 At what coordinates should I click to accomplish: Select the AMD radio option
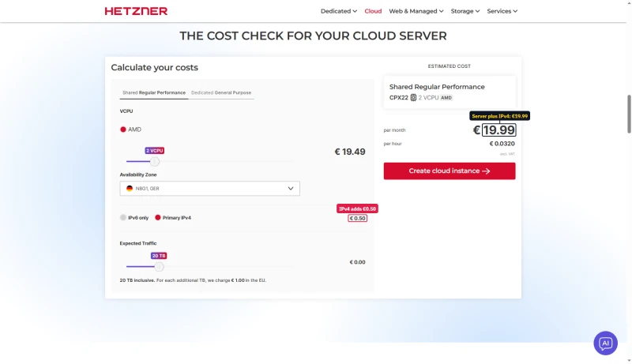[123, 129]
